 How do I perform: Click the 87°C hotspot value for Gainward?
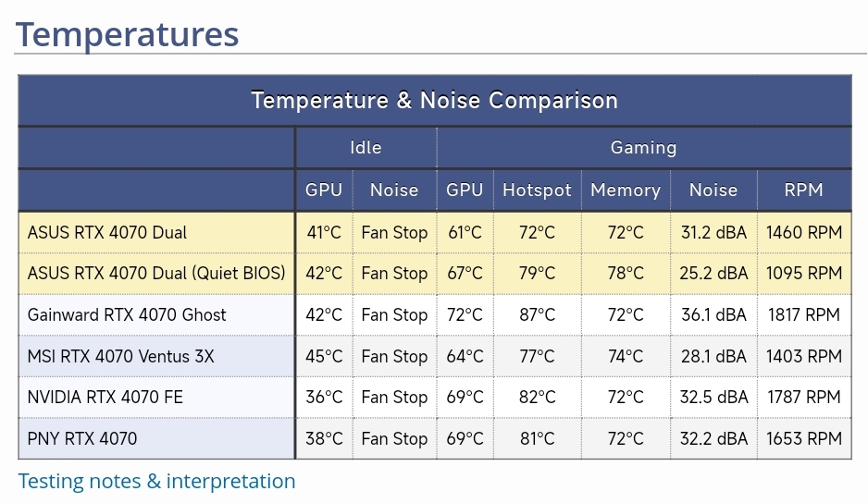click(537, 314)
